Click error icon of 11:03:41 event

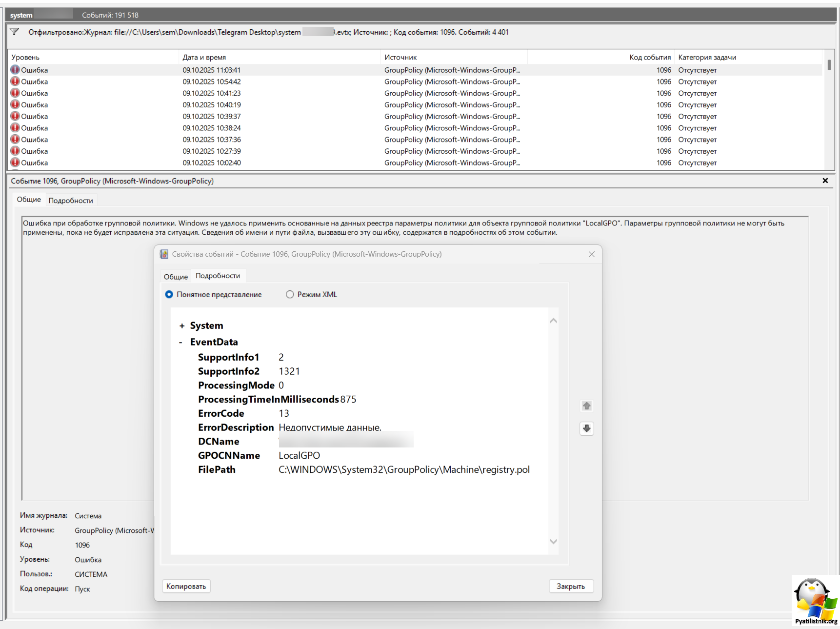point(15,70)
